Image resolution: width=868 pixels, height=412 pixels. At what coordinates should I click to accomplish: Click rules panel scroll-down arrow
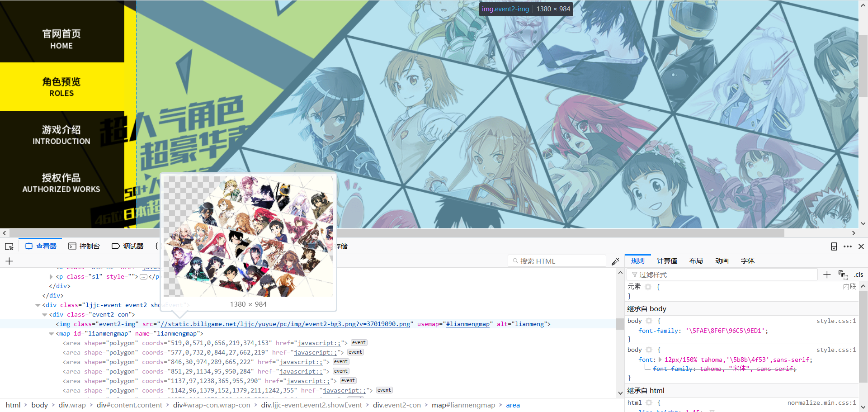(x=863, y=407)
